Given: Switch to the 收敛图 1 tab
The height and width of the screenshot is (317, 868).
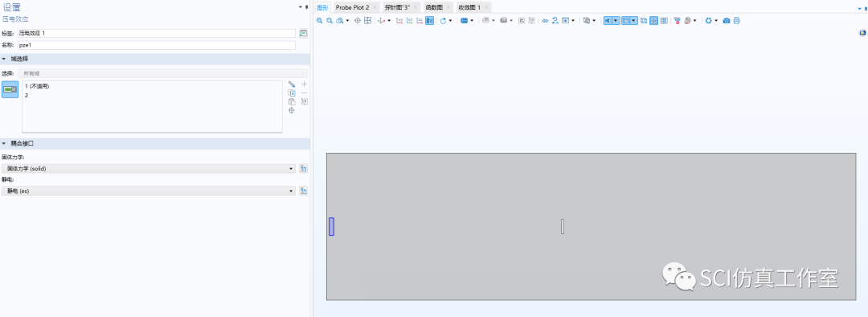Looking at the screenshot, I should click(469, 7).
